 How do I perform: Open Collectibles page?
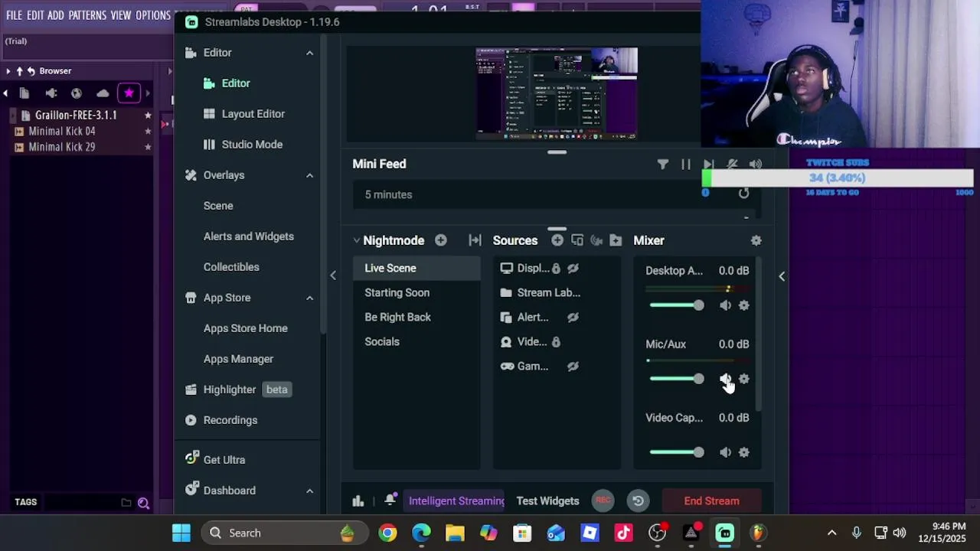tap(231, 267)
